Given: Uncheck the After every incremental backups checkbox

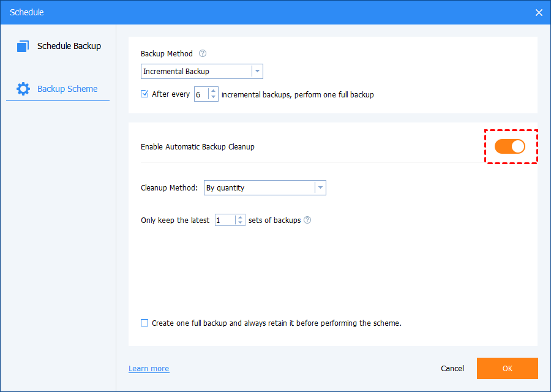Looking at the screenshot, I should tap(144, 94).
